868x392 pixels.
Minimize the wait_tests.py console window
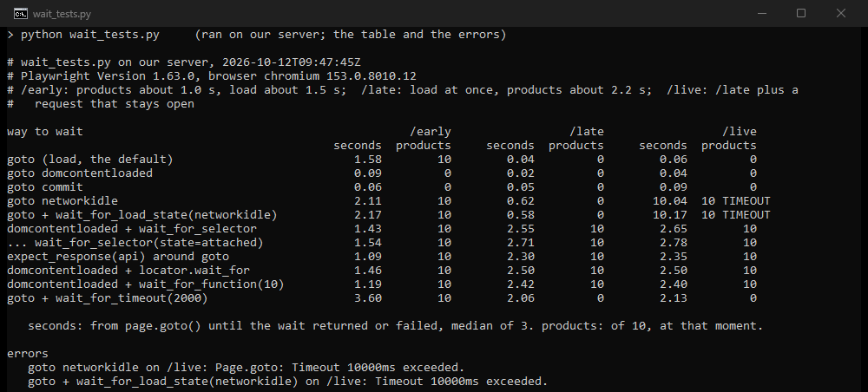(762, 13)
